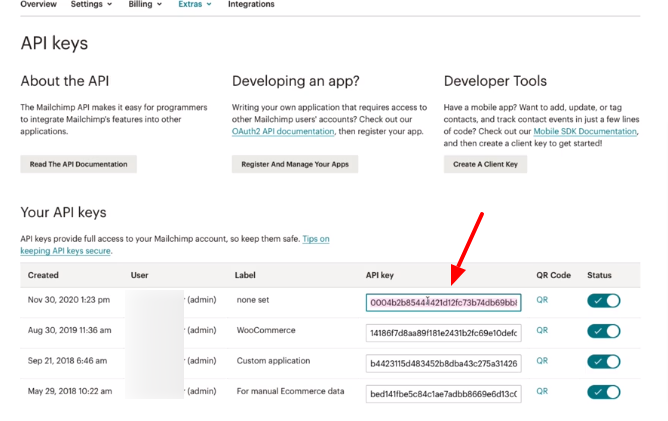
Task: Click the User column header
Action: tap(139, 275)
